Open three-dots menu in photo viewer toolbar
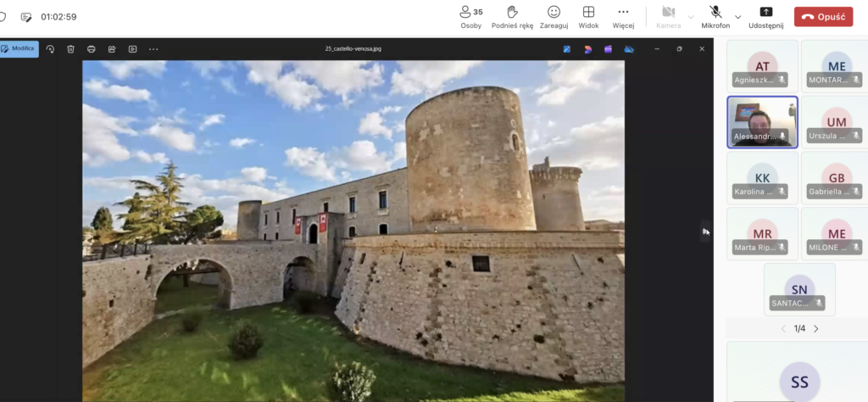Image resolution: width=868 pixels, height=402 pixels. (153, 49)
